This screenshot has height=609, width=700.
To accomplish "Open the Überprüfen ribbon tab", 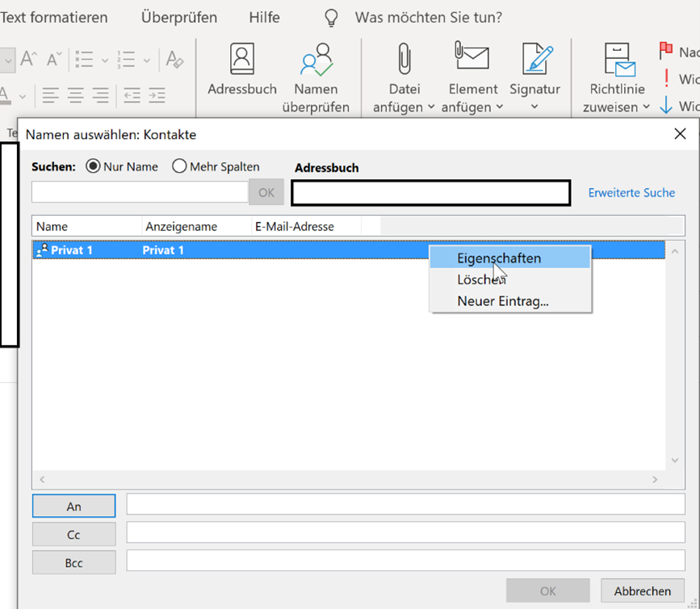I will click(x=178, y=17).
